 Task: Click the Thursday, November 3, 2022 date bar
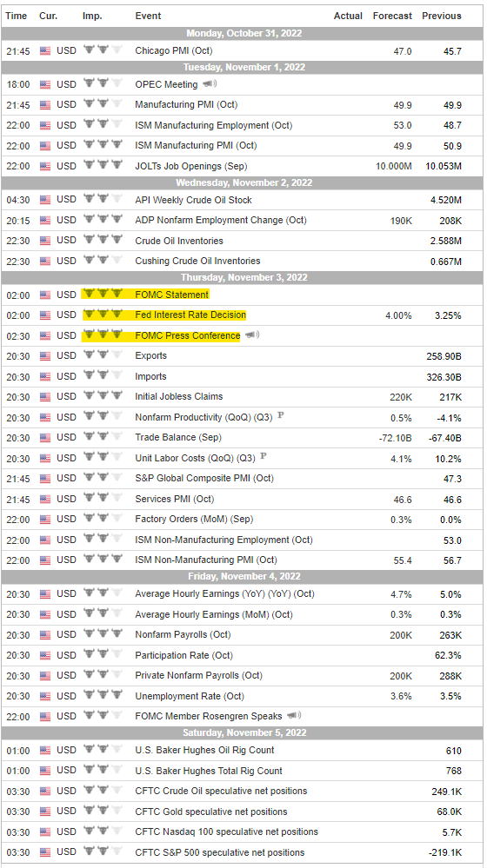pos(243,277)
